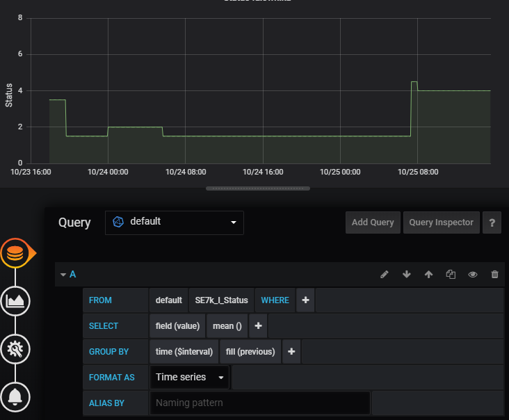The image size is (509, 420).
Task: Open the Visualization tab chart icon
Action: (x=15, y=301)
